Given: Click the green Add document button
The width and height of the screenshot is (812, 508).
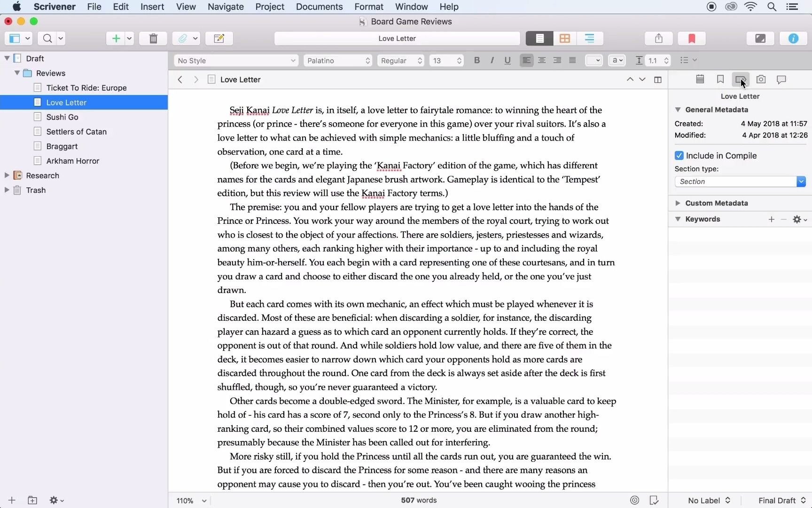Looking at the screenshot, I should (x=116, y=39).
